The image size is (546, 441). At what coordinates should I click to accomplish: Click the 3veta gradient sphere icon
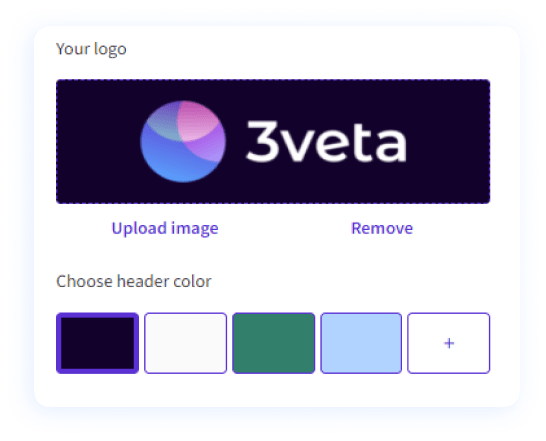(183, 141)
